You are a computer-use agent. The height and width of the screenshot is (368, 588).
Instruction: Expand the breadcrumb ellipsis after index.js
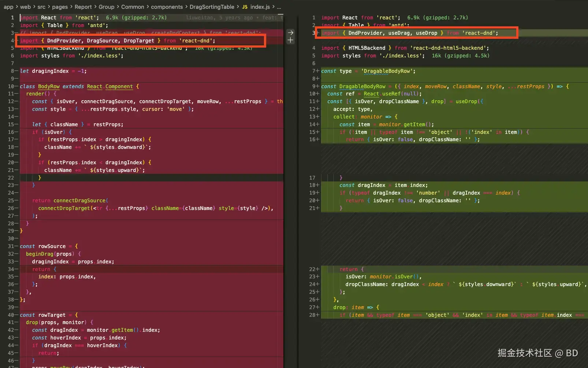click(x=279, y=7)
